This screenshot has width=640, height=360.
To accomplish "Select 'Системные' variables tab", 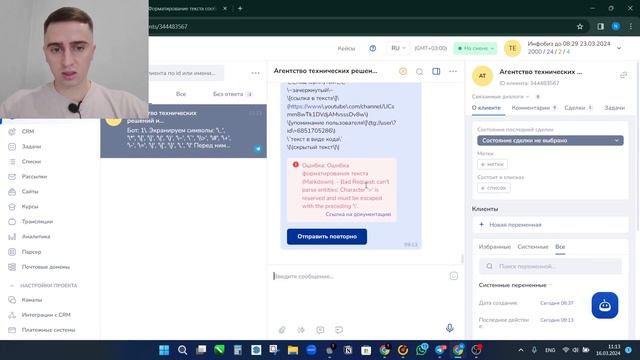I will 533,247.
